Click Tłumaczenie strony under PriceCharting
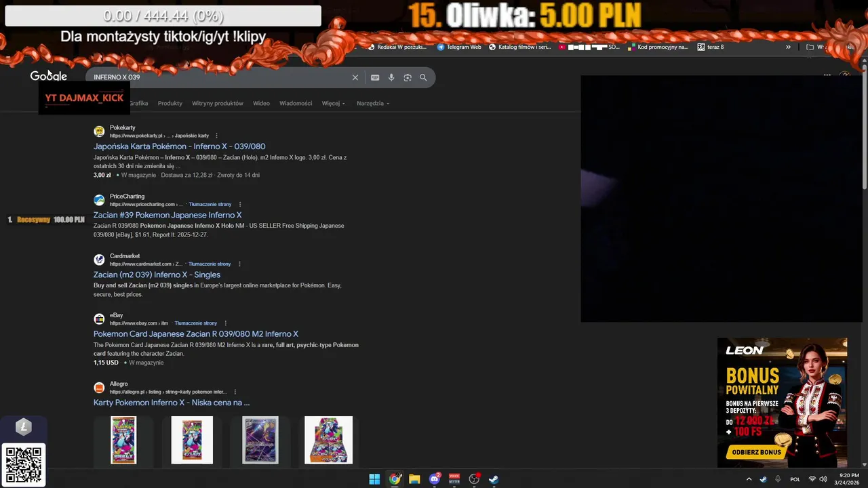 [210, 204]
